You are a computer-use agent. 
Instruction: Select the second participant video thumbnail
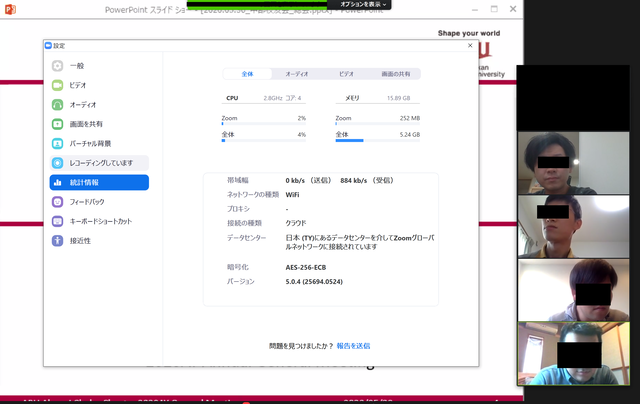pos(573,226)
